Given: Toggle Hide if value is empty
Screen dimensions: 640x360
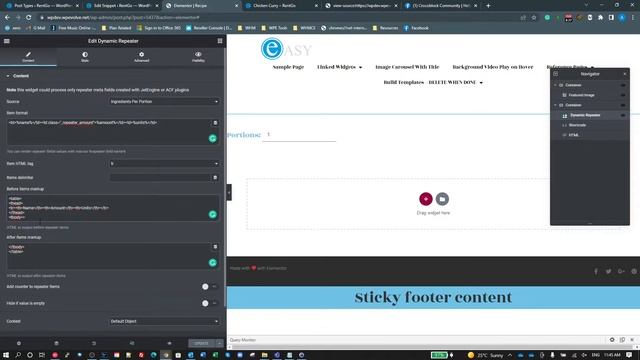Looking at the screenshot, I should coord(210,303).
